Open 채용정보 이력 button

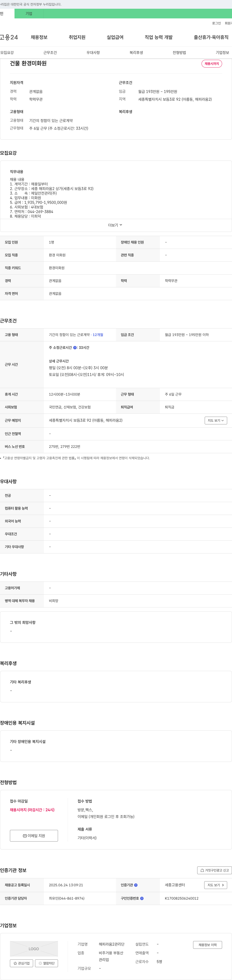click(208, 945)
